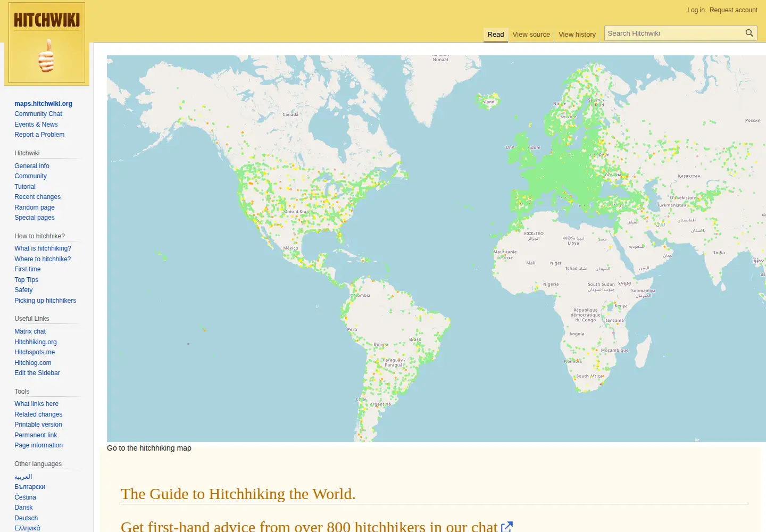
Task: Switch language to Deutsch
Action: point(26,518)
